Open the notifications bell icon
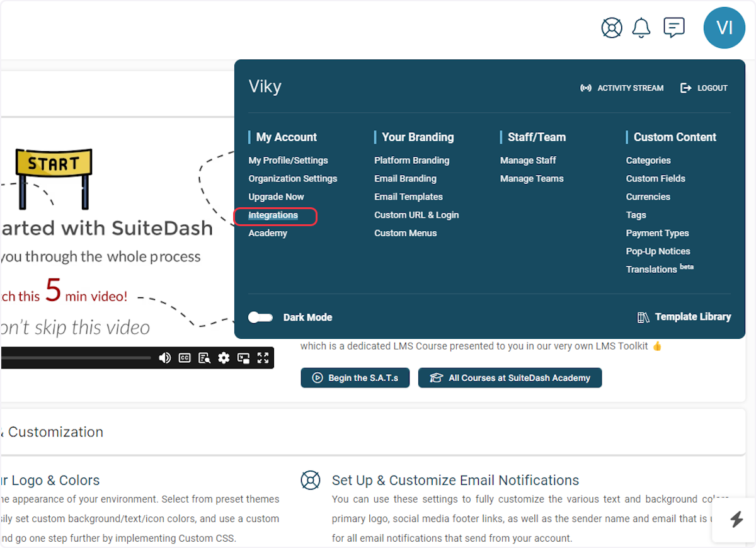 click(641, 28)
